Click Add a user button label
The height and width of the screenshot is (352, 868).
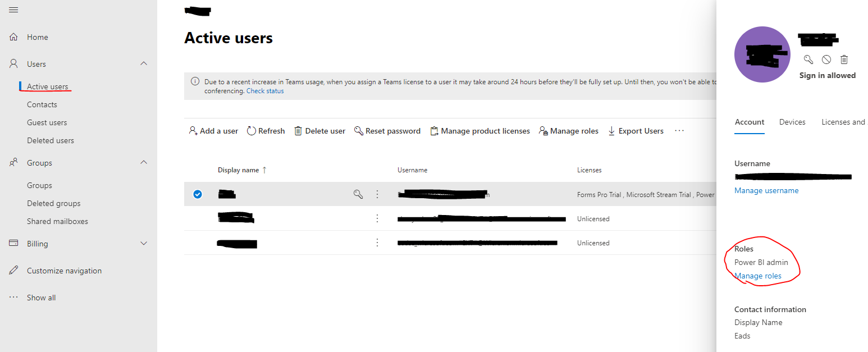[x=219, y=131]
